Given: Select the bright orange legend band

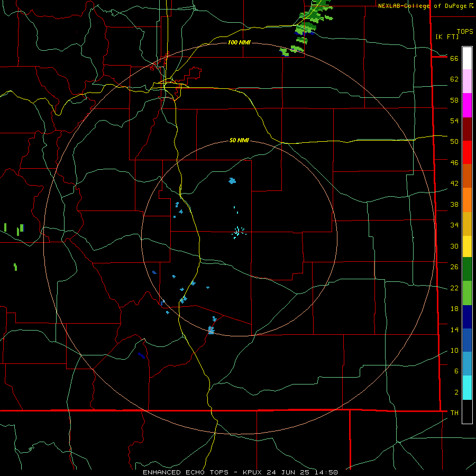Looking at the screenshot, I should (467, 200).
